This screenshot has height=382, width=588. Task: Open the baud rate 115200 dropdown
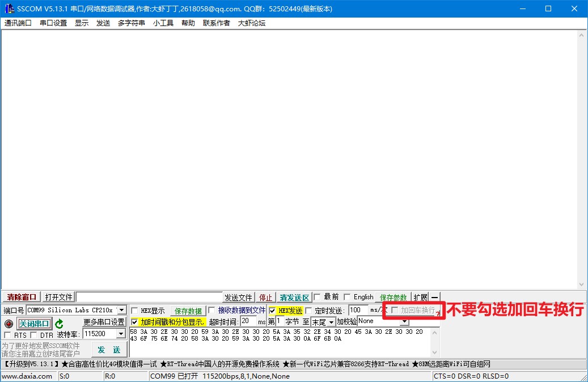tap(120, 334)
